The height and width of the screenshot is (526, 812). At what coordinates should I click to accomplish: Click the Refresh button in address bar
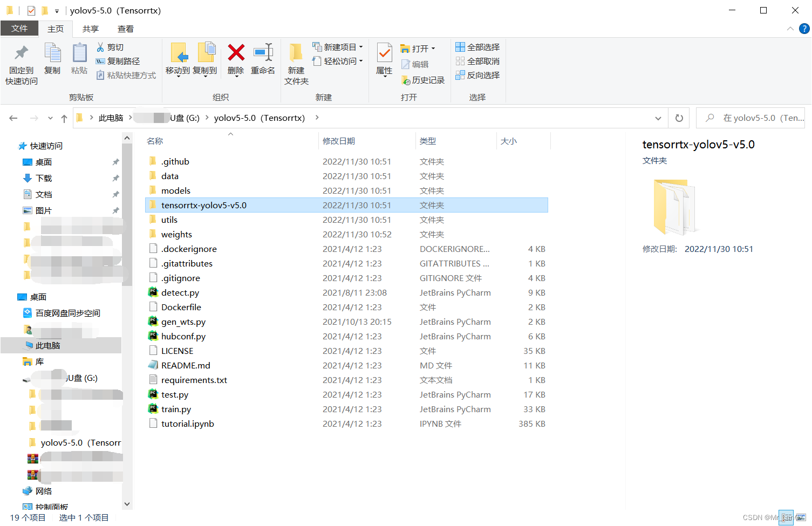679,118
